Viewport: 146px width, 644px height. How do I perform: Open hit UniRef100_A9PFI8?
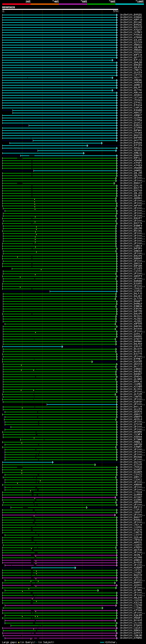[x=131, y=20]
